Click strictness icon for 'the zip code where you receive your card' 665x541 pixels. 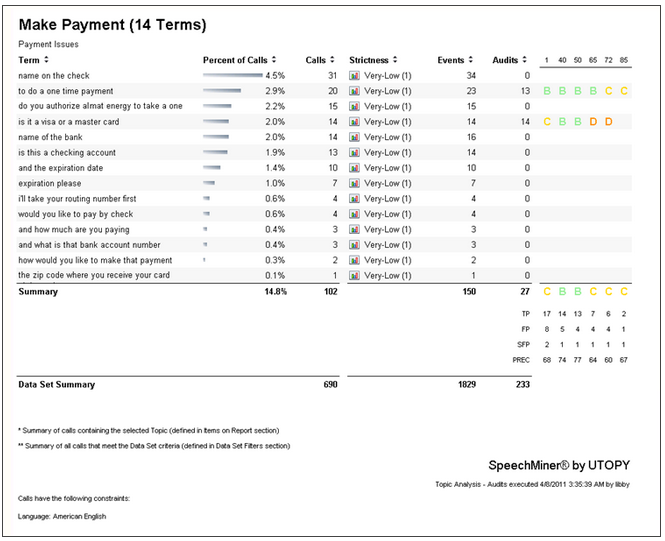pos(354,275)
